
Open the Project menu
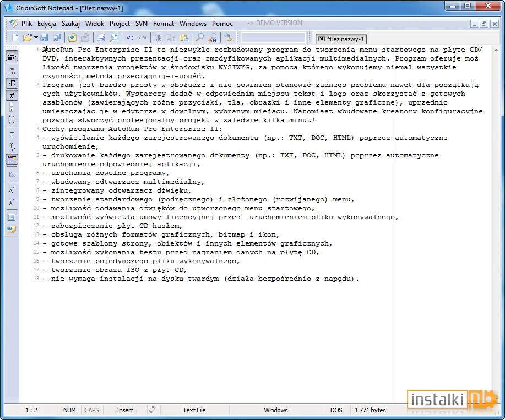[120, 24]
